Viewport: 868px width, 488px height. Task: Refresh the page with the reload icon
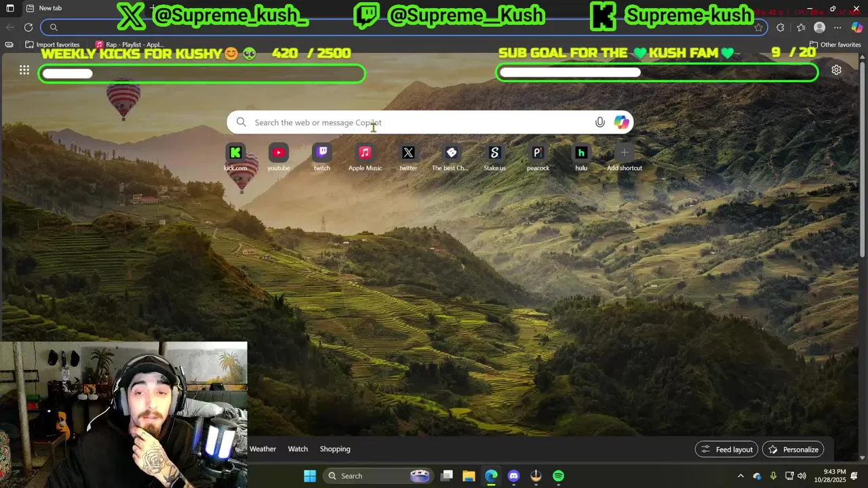click(x=28, y=27)
